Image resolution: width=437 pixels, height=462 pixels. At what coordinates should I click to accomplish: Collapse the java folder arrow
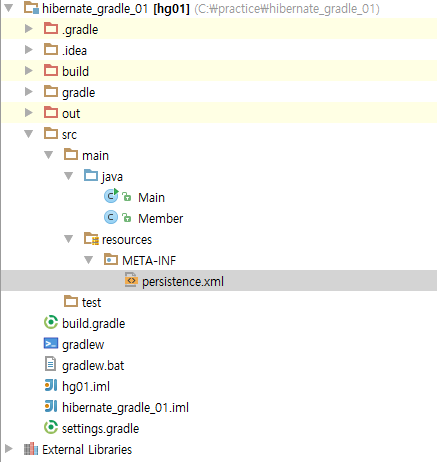(69, 176)
